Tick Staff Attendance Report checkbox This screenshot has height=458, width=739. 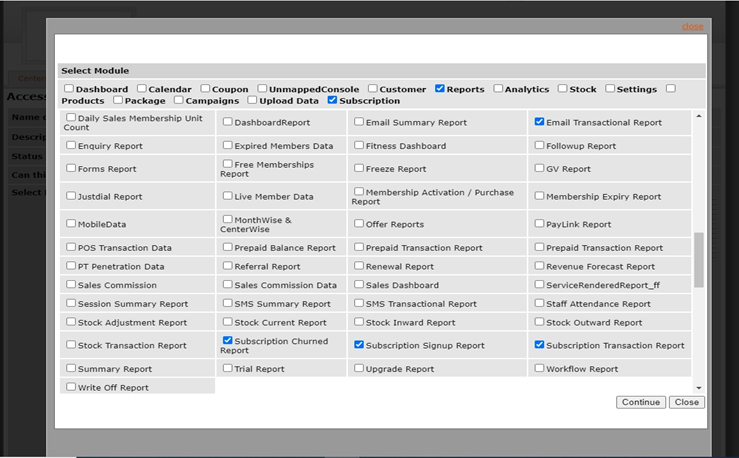[x=539, y=303]
